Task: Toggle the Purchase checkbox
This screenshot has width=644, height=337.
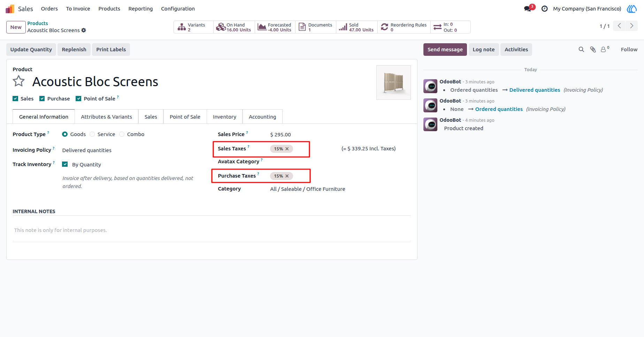Action: point(42,99)
